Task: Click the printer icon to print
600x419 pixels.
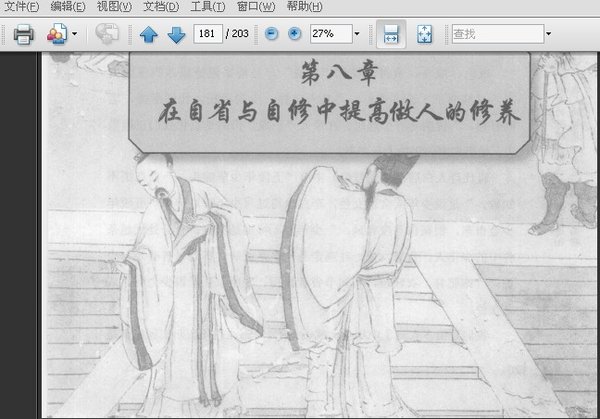Action: [x=24, y=34]
